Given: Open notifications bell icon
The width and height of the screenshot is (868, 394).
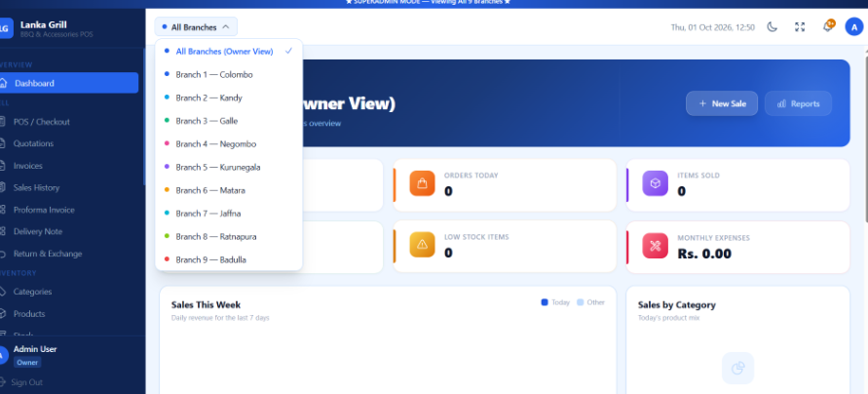Looking at the screenshot, I should pos(828,26).
